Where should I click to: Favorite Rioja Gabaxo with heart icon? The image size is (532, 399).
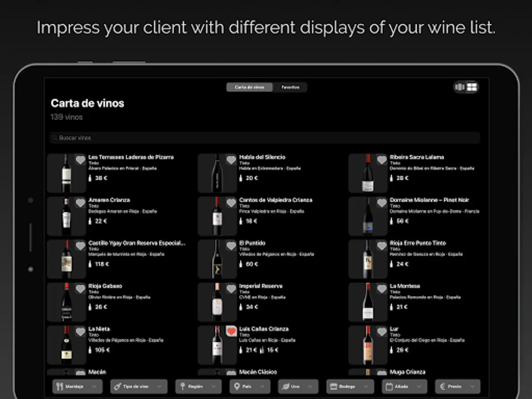80,289
